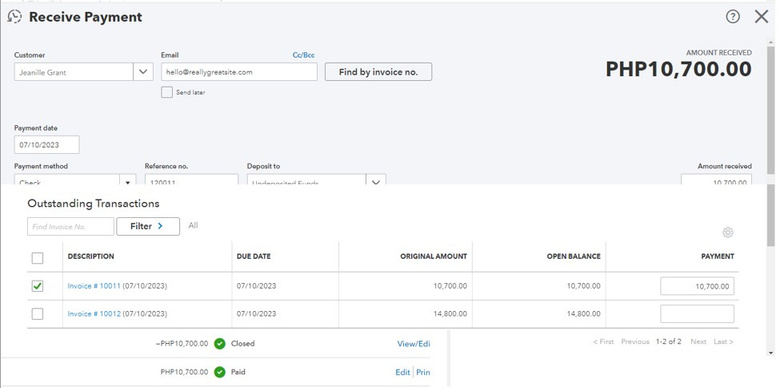Click the Amount received input box
The height and width of the screenshot is (388, 784).
pos(716,180)
